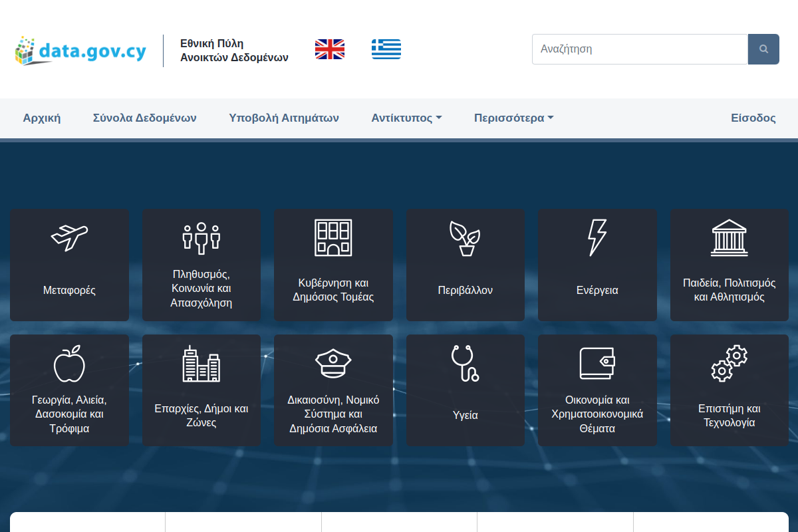Switch language via the UK flag
798x532 pixels.
click(x=330, y=49)
